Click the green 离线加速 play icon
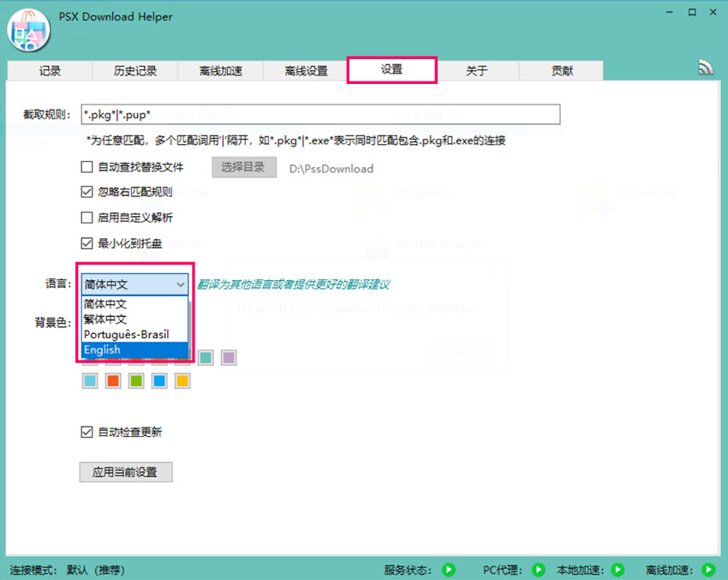 click(707, 570)
